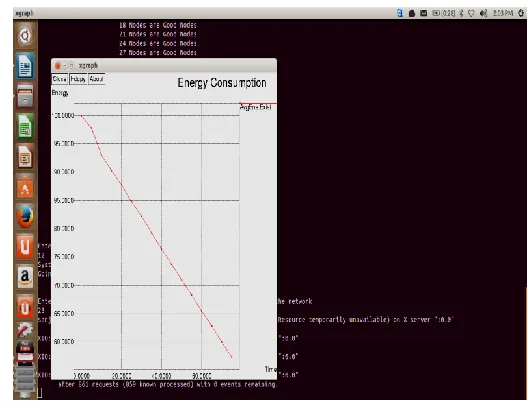Click the 95.0000 y-axis value
Screen dimensions: 528x406
point(64,143)
